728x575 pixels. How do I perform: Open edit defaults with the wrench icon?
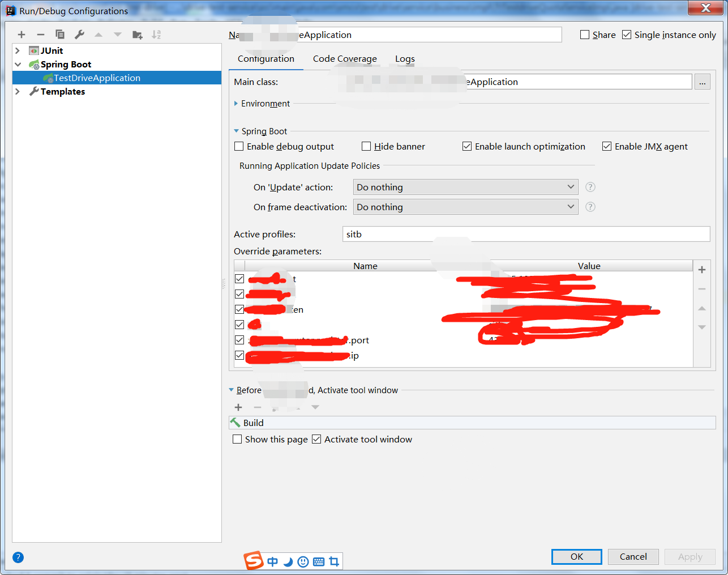(78, 35)
